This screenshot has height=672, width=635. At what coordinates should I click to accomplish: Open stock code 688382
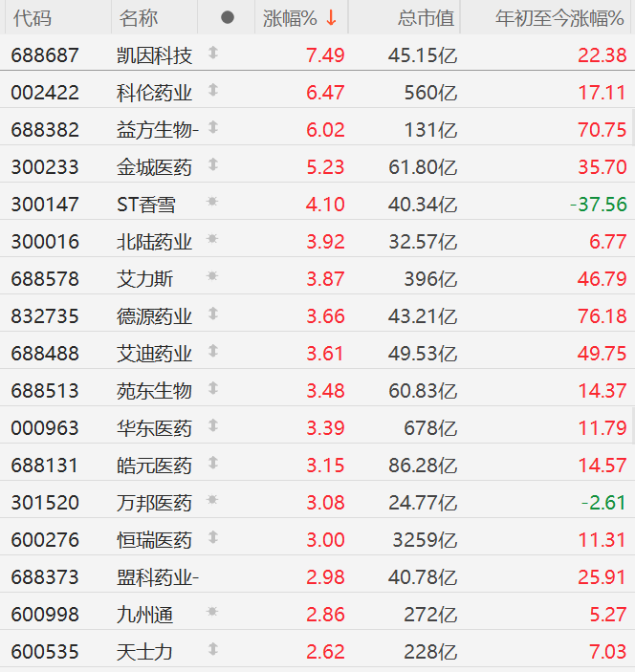tap(45, 130)
